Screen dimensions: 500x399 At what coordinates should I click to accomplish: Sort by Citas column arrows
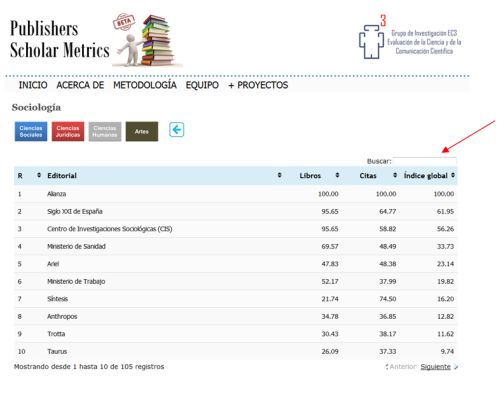click(x=395, y=175)
